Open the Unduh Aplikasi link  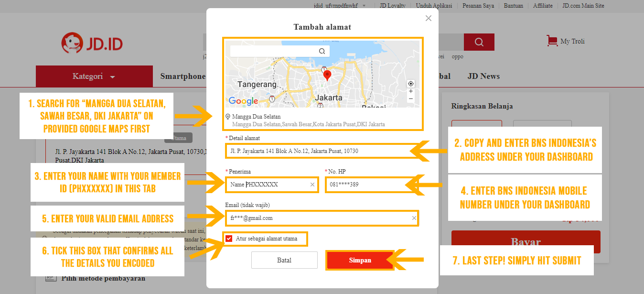pyautogui.click(x=434, y=6)
